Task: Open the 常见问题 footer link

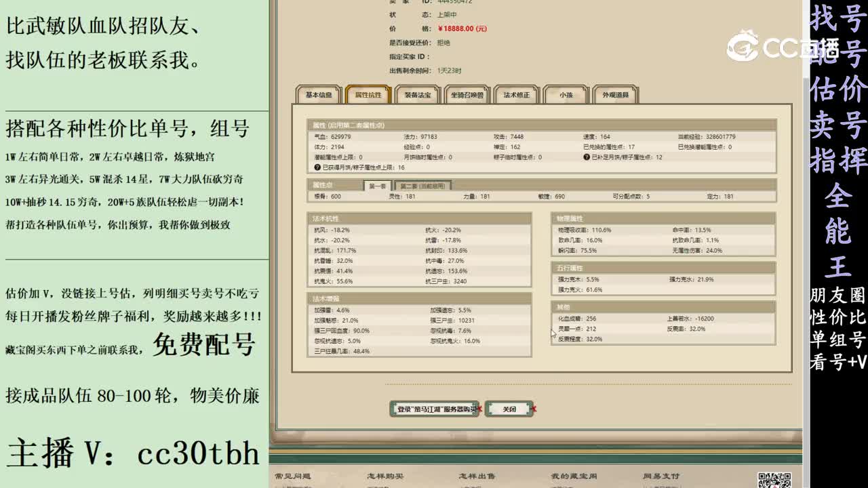Action: point(292,476)
